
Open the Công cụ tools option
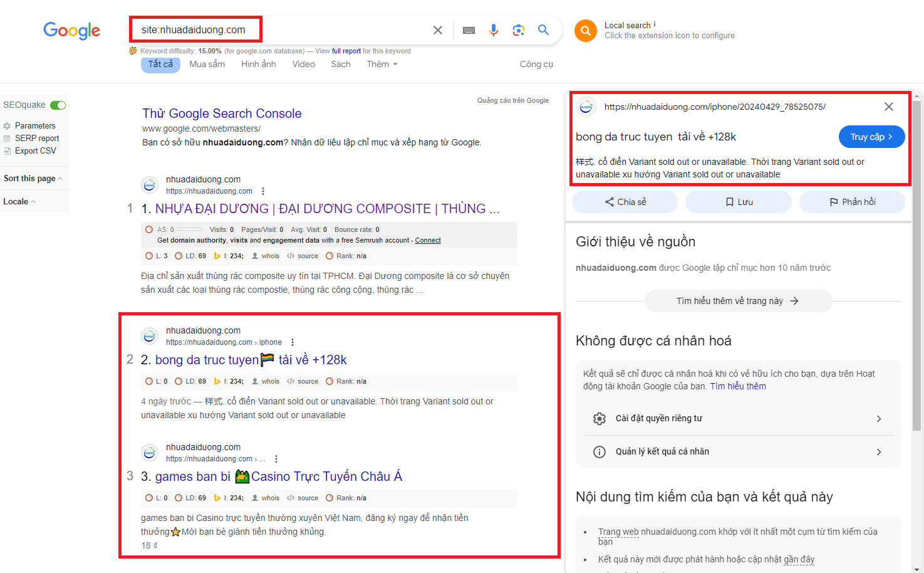click(x=536, y=64)
